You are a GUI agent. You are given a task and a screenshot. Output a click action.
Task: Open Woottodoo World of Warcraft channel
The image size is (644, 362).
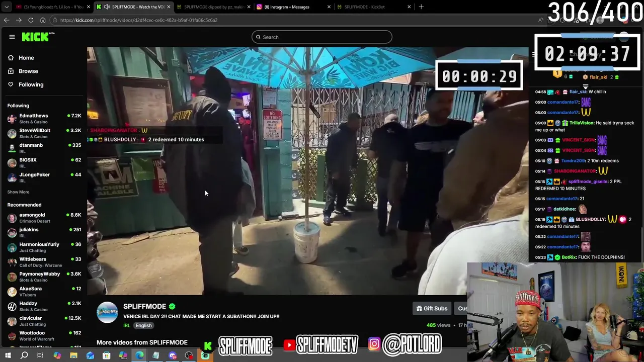coord(44,336)
